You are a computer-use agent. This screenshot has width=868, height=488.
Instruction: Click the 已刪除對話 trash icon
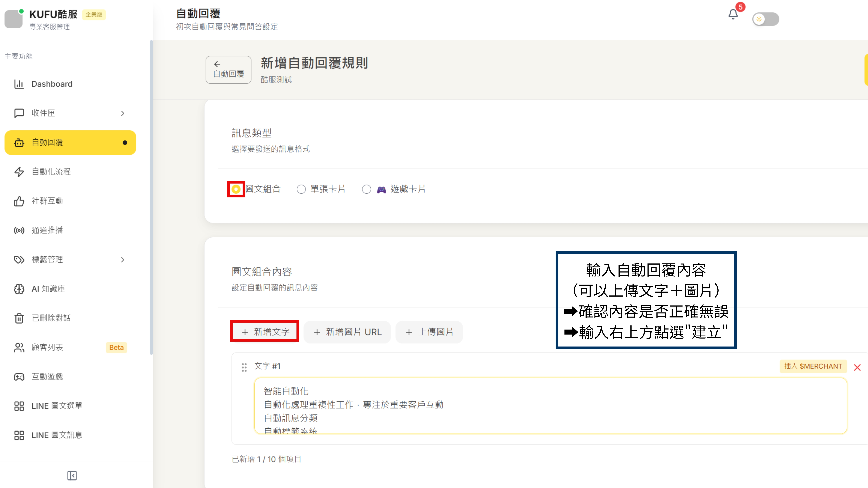19,318
